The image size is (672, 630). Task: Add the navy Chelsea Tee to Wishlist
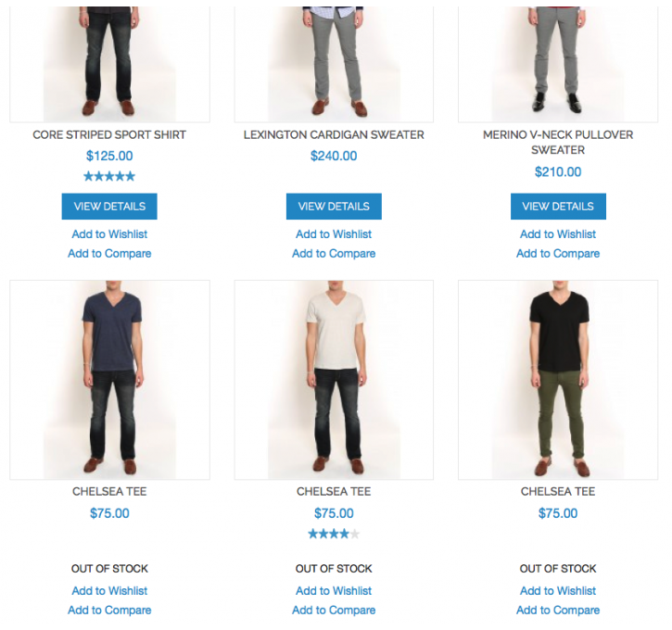click(x=109, y=591)
